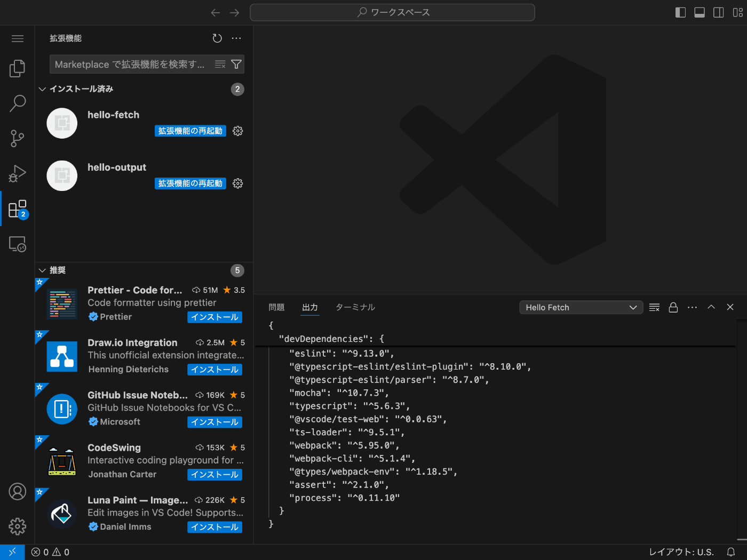Open the Remote Explorer view
747x560 pixels.
point(18,244)
